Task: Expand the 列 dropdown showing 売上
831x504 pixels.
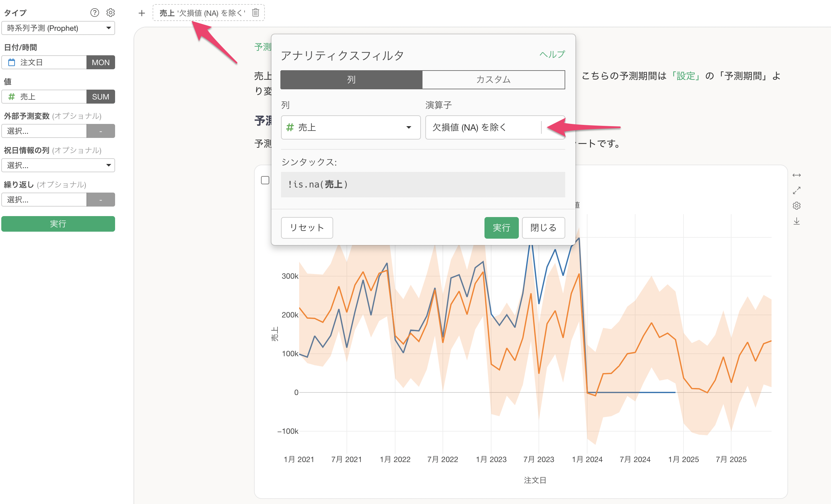Action: [x=351, y=127]
